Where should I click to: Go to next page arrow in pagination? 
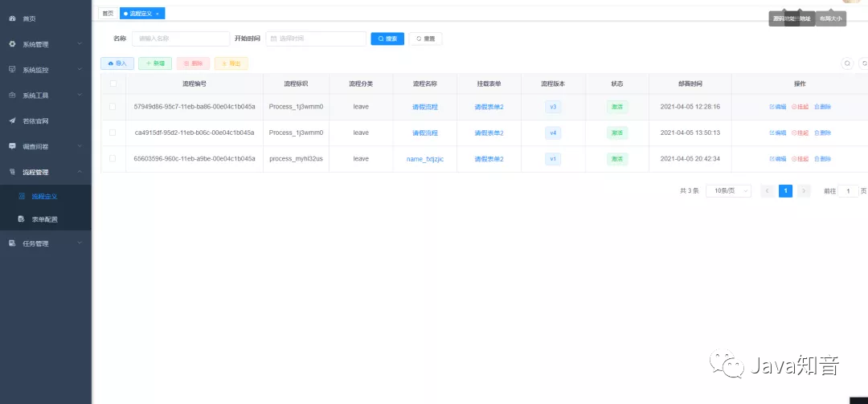[804, 191]
